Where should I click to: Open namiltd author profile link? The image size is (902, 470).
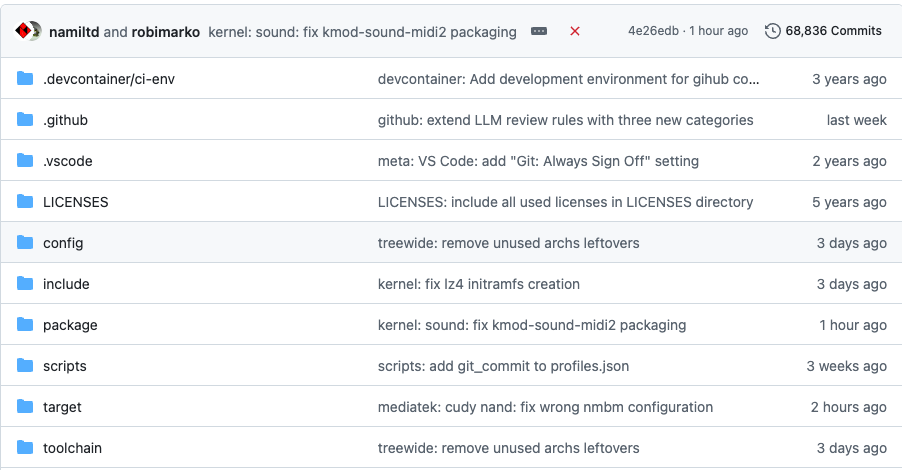(x=74, y=32)
